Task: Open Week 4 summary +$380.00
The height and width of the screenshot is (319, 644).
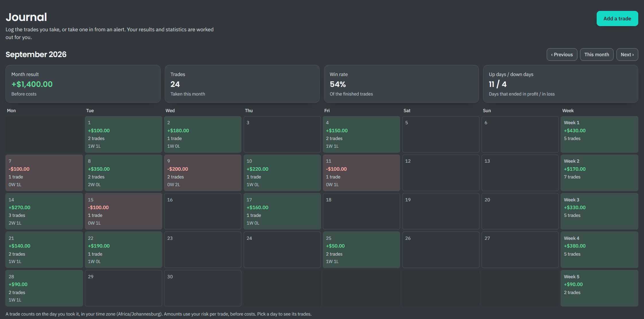Action: [x=600, y=250]
